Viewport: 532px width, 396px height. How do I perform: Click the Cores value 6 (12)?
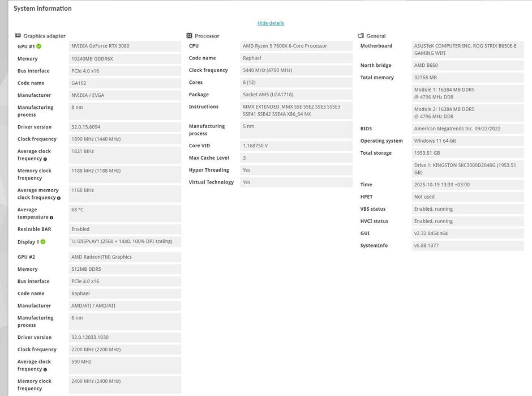coord(296,83)
